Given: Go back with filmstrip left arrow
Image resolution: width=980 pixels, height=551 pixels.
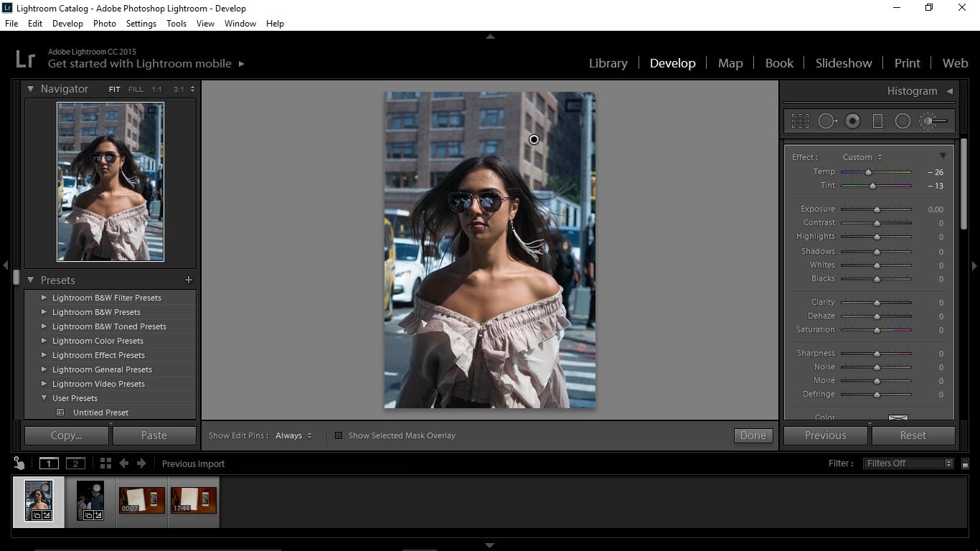Looking at the screenshot, I should [x=123, y=463].
